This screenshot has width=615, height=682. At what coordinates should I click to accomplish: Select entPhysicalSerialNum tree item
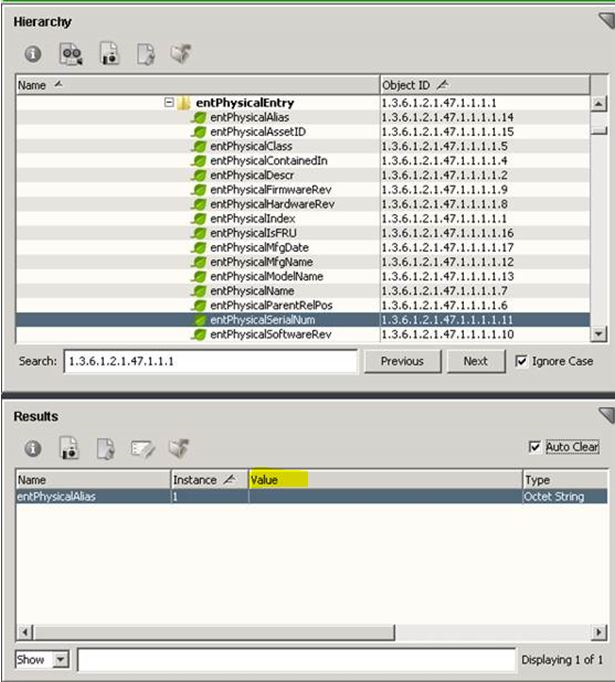click(262, 320)
